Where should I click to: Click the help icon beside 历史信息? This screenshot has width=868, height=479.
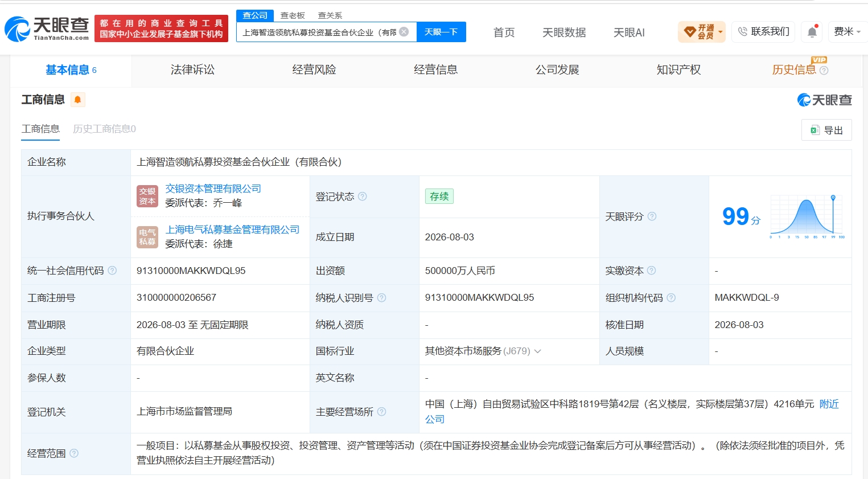point(824,71)
